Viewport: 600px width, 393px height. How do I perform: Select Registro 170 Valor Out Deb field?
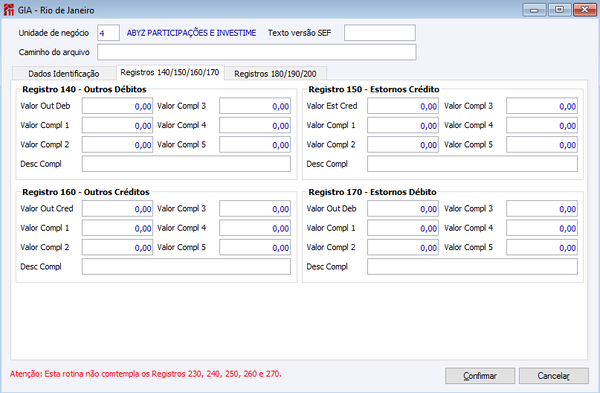pyautogui.click(x=403, y=209)
